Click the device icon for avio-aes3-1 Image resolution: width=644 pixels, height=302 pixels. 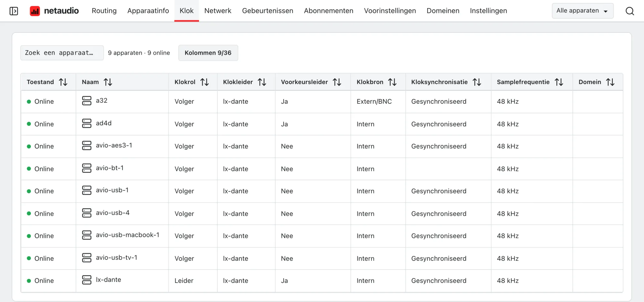(x=87, y=146)
